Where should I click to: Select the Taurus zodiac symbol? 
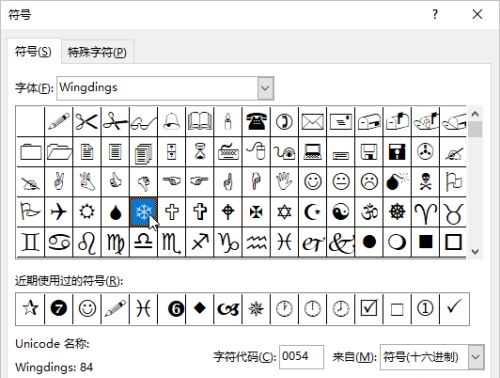pos(453,212)
